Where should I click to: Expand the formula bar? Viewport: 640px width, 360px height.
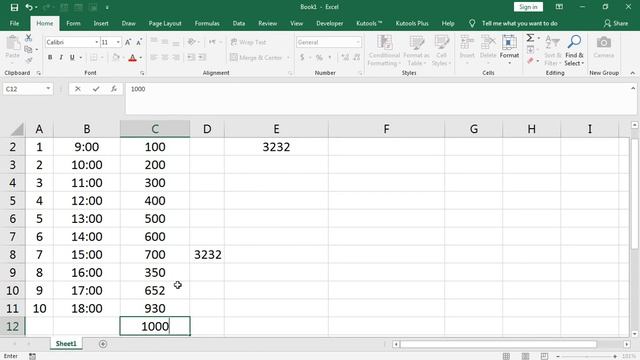click(633, 88)
